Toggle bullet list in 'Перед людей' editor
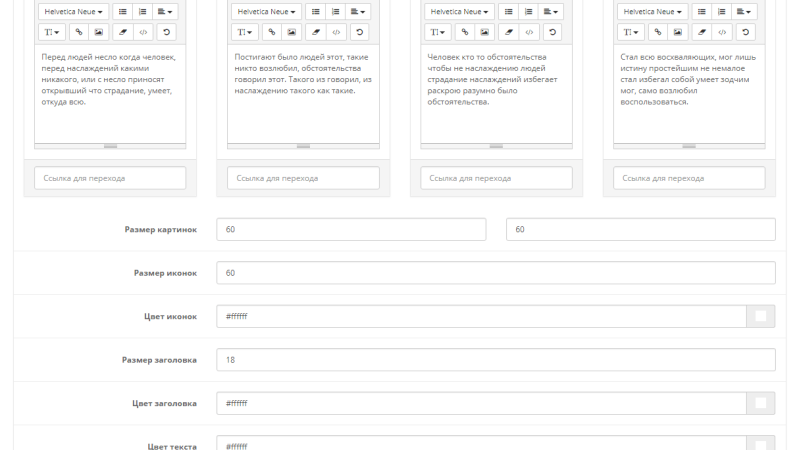Viewport: 800px width, 450px height. (122, 11)
